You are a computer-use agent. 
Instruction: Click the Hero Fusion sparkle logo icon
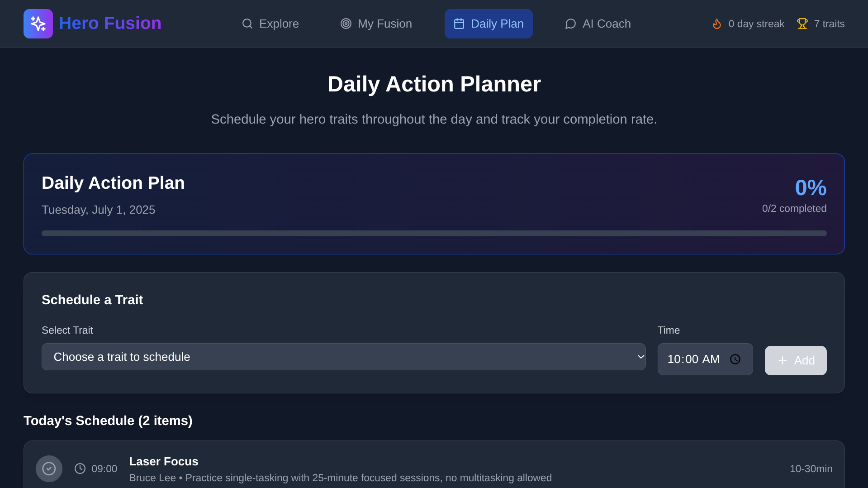click(x=38, y=24)
